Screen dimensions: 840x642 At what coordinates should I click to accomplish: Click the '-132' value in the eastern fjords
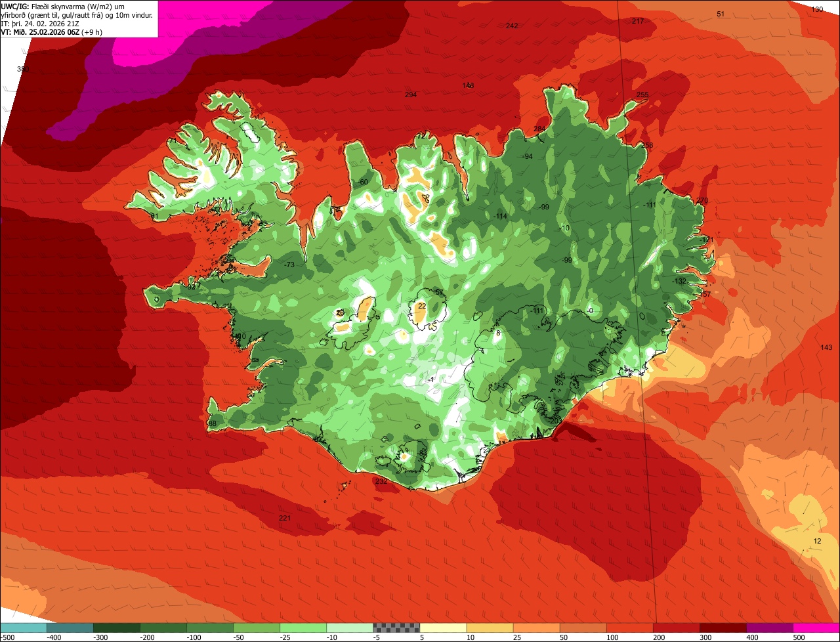679,280
